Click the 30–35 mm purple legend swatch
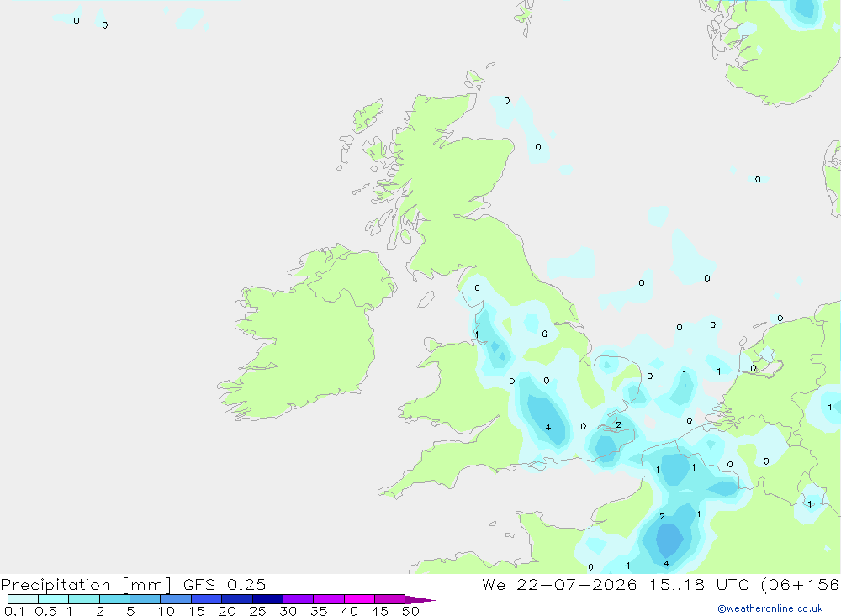The width and height of the screenshot is (841, 616). tap(299, 599)
